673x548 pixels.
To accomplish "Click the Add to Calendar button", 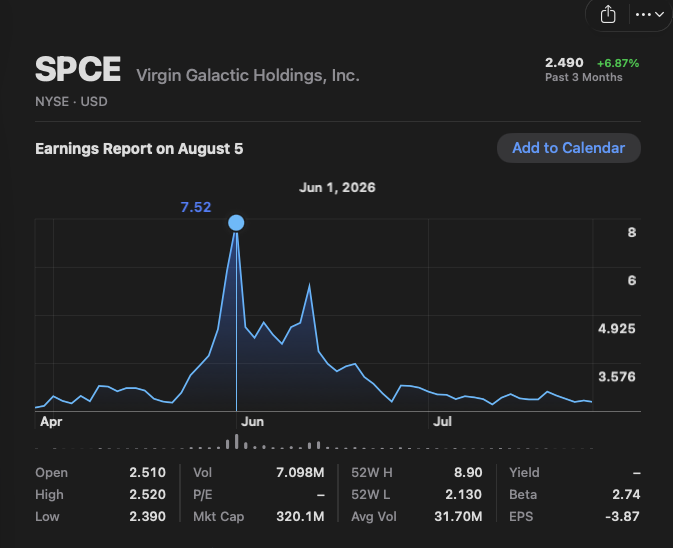I will point(569,148).
